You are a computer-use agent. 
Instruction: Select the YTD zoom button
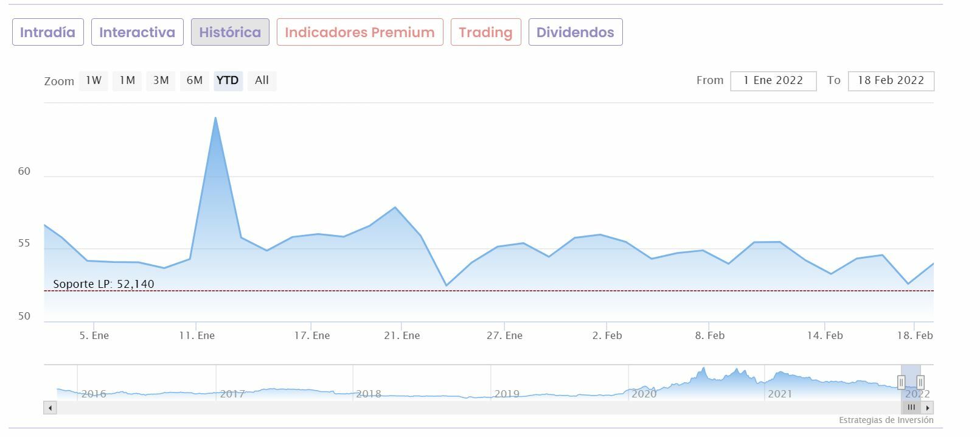tap(228, 80)
